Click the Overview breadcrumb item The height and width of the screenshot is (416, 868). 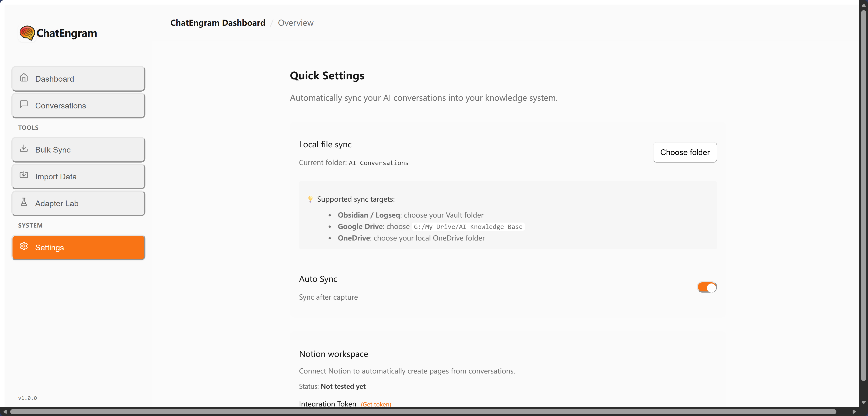click(x=296, y=23)
